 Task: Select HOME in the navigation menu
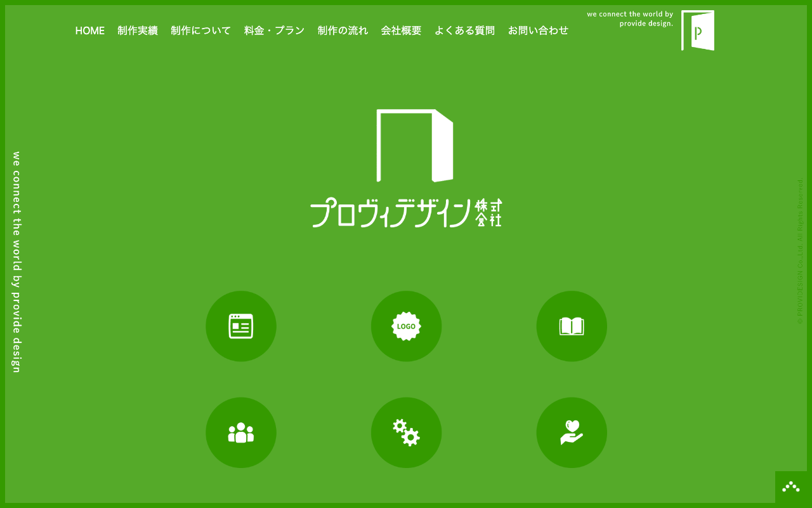click(90, 30)
